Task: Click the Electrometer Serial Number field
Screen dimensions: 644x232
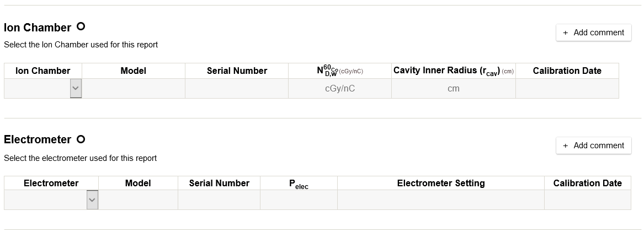Action: coord(219,199)
